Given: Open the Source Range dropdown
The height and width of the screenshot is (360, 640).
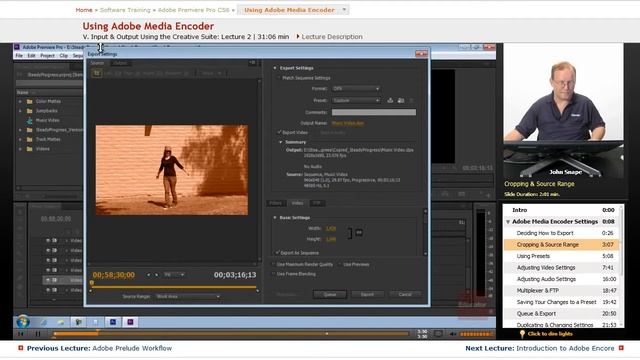Looking at the screenshot, I should coord(188,297).
